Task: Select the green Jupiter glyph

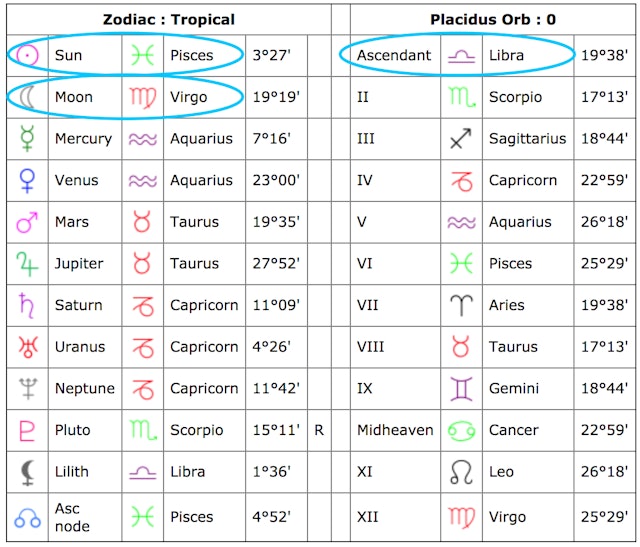Action: click(x=27, y=263)
